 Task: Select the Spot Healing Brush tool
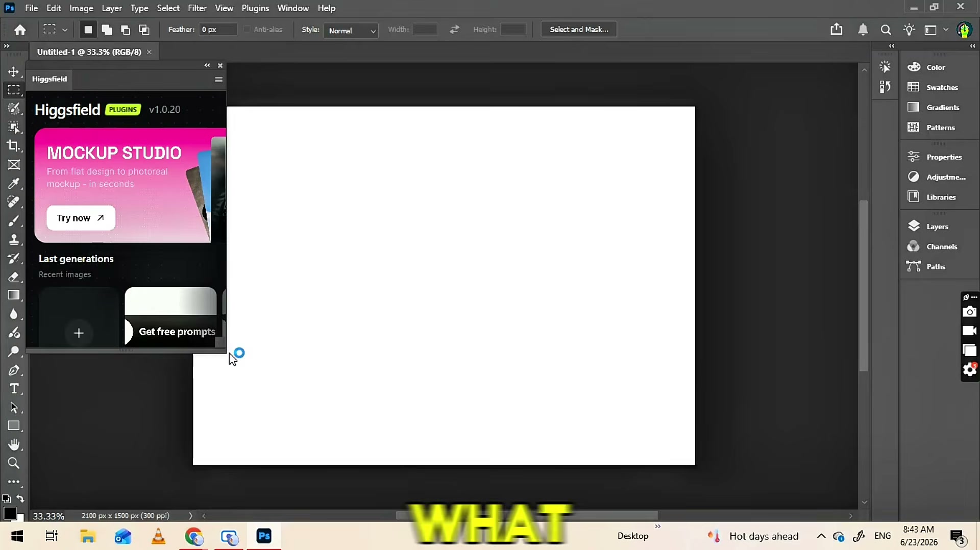pos(14,202)
